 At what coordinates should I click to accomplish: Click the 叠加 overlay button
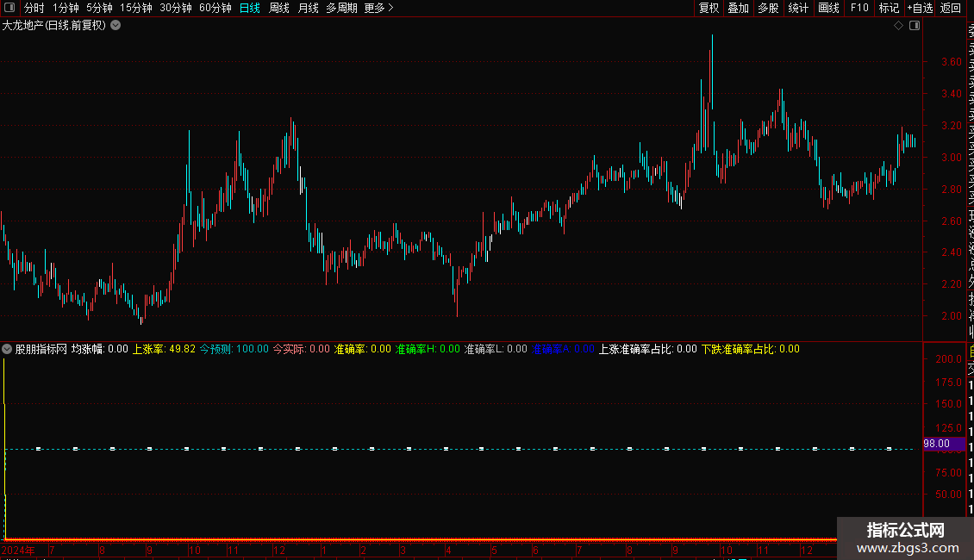point(739,8)
